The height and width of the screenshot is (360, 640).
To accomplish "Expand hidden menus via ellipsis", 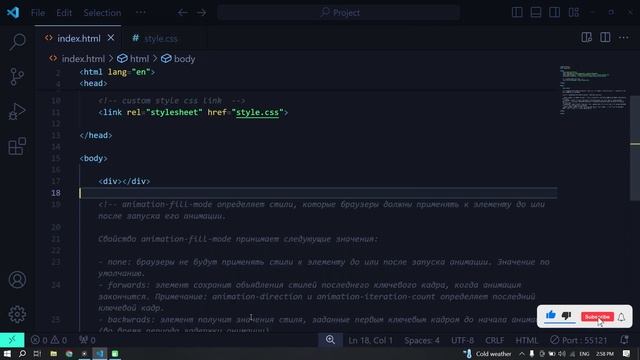I will [141, 13].
